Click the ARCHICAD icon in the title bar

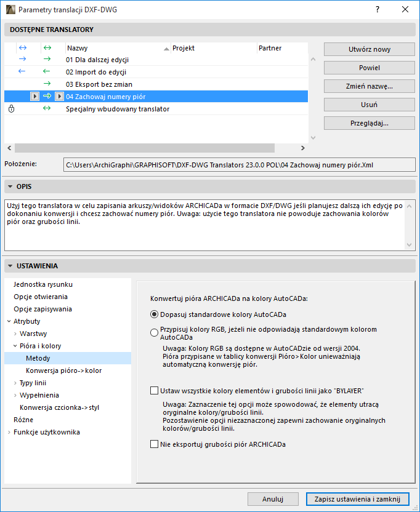(10, 9)
